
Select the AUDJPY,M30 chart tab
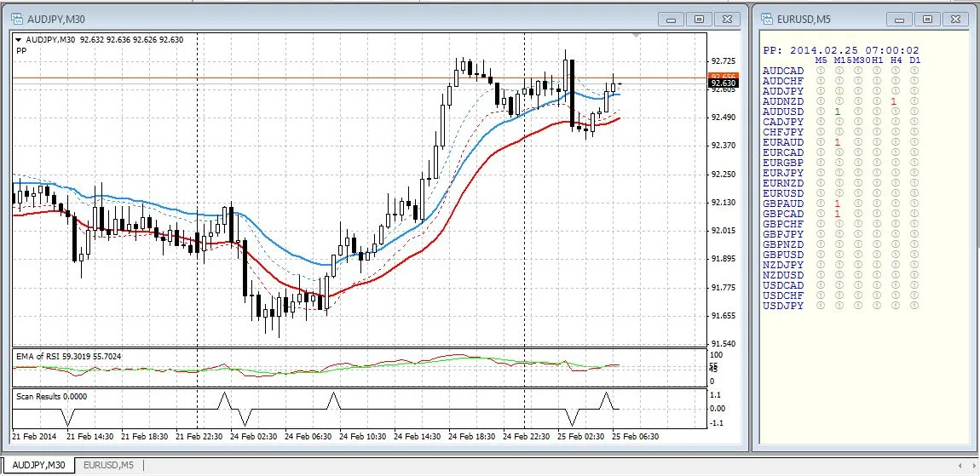[38, 465]
